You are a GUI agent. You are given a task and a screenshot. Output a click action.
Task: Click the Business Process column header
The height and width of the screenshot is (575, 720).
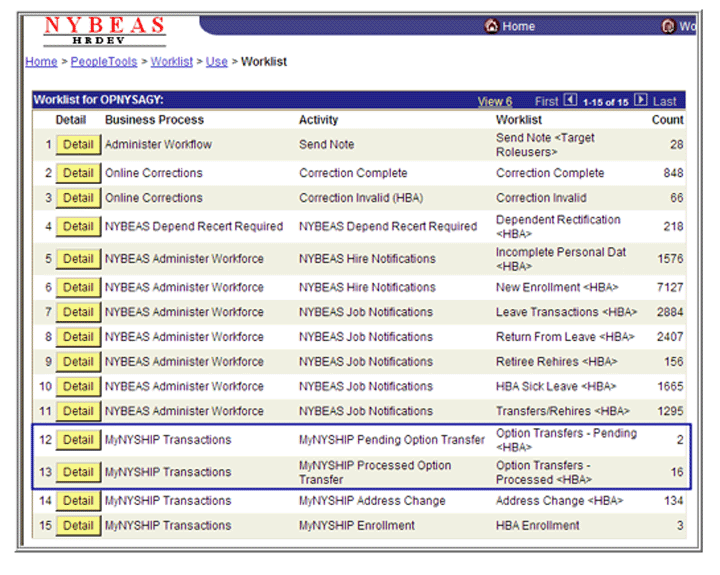coord(154,120)
